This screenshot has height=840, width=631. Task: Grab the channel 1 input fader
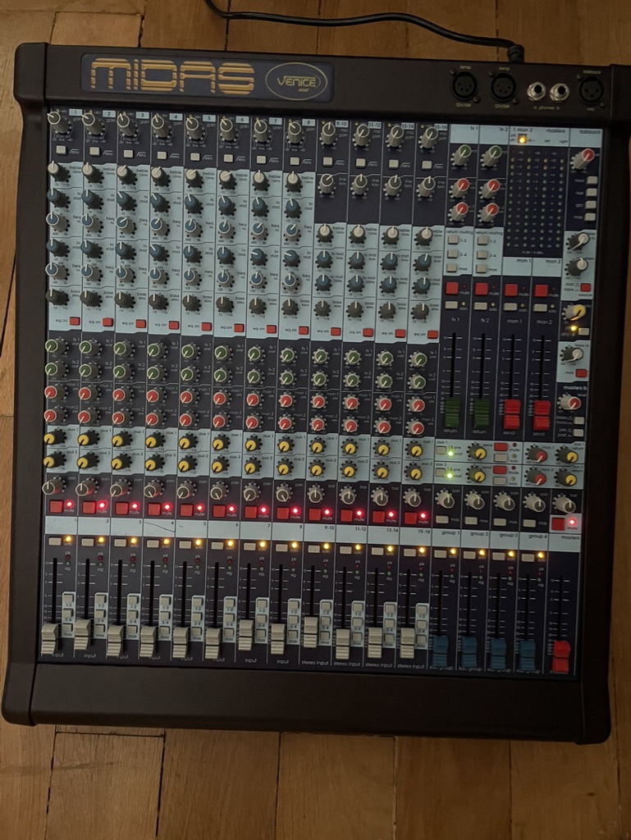50,639
